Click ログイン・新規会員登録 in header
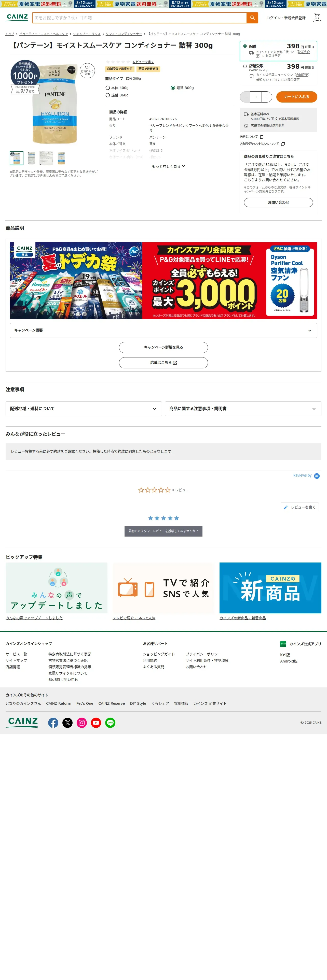Screen dimensions: 327x980 tap(286, 18)
